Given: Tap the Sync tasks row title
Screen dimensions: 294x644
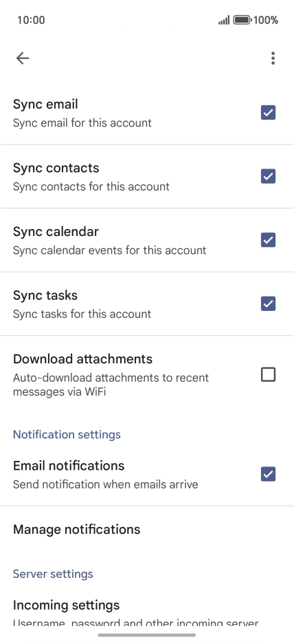Looking at the screenshot, I should (45, 295).
